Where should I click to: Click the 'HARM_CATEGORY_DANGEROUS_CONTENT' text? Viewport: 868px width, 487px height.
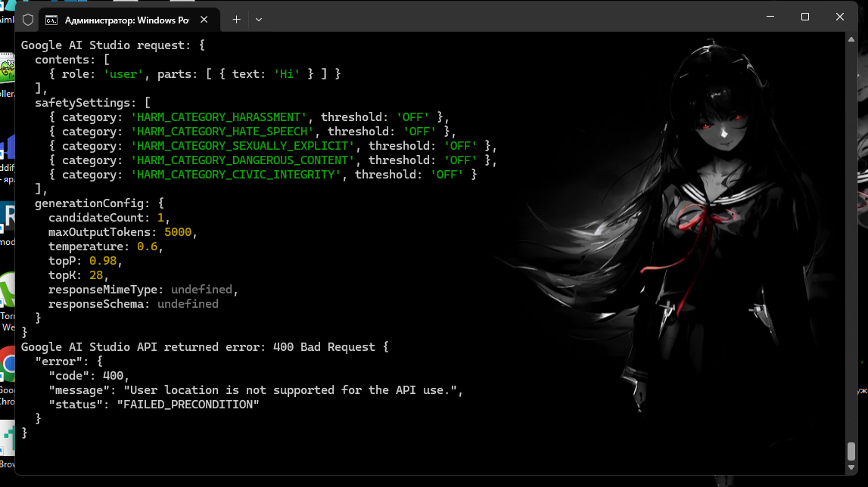(242, 160)
